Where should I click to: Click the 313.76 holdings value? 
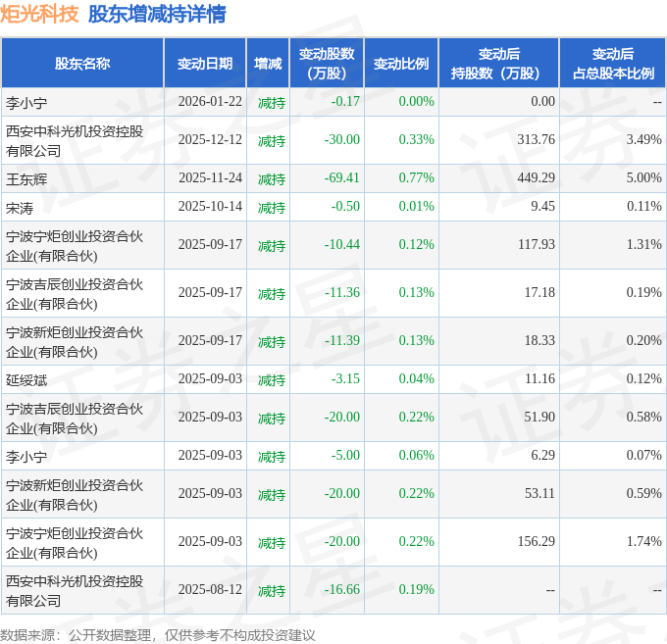pos(536,139)
